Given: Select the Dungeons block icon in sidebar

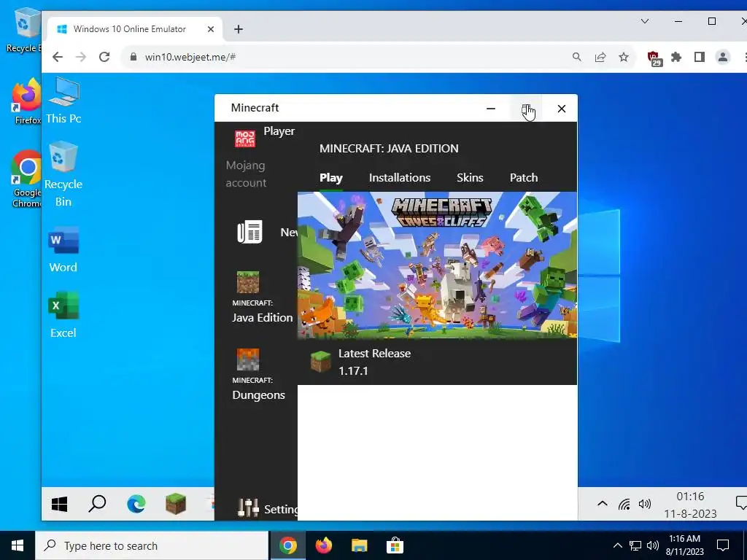Looking at the screenshot, I should [248, 359].
